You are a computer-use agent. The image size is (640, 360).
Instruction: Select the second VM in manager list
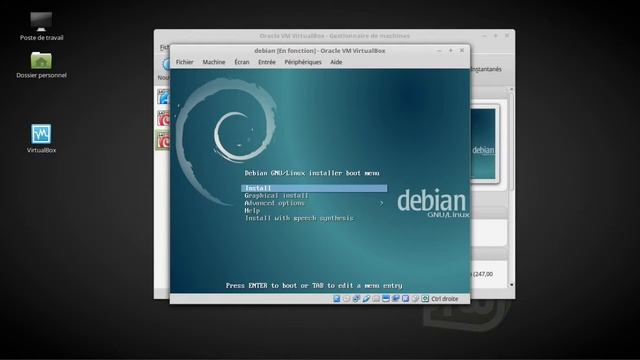(164, 119)
